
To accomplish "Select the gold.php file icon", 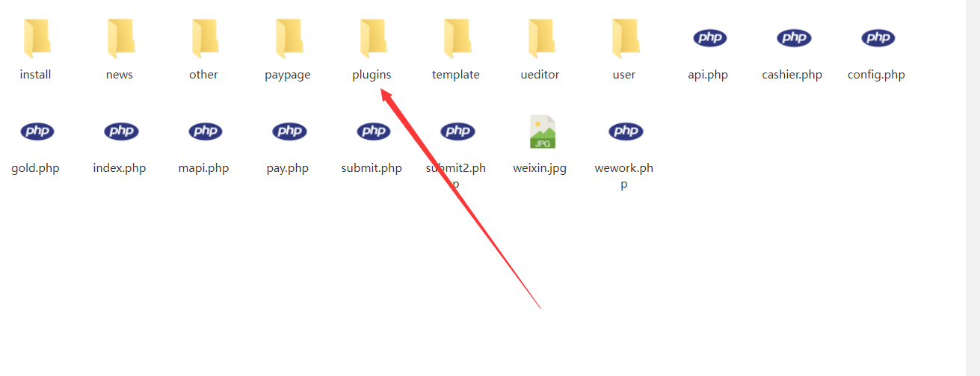I will pyautogui.click(x=37, y=132).
